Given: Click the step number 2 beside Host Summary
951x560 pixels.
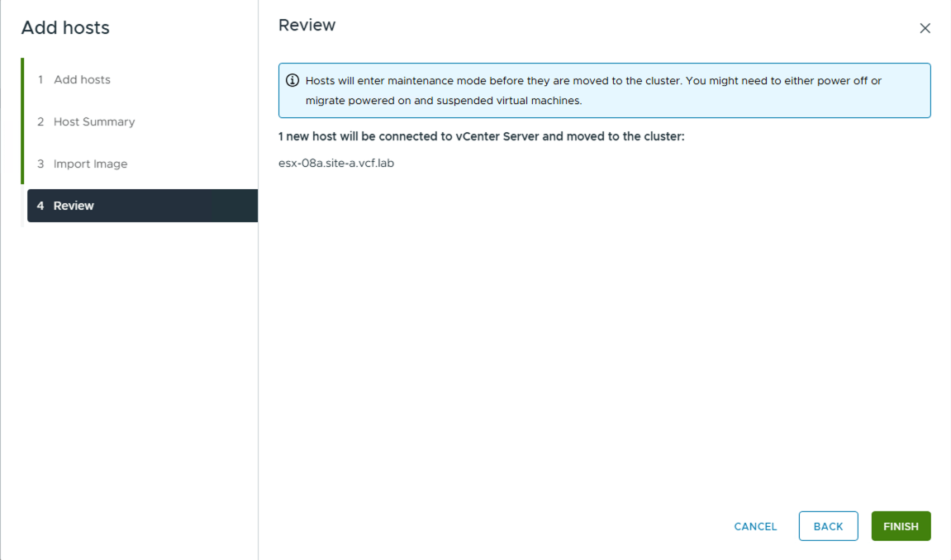Looking at the screenshot, I should (x=40, y=121).
